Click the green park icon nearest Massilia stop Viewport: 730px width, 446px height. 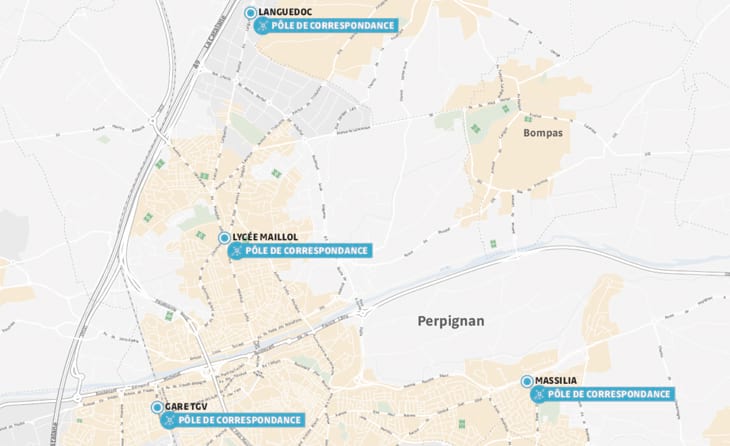click(x=462, y=424)
